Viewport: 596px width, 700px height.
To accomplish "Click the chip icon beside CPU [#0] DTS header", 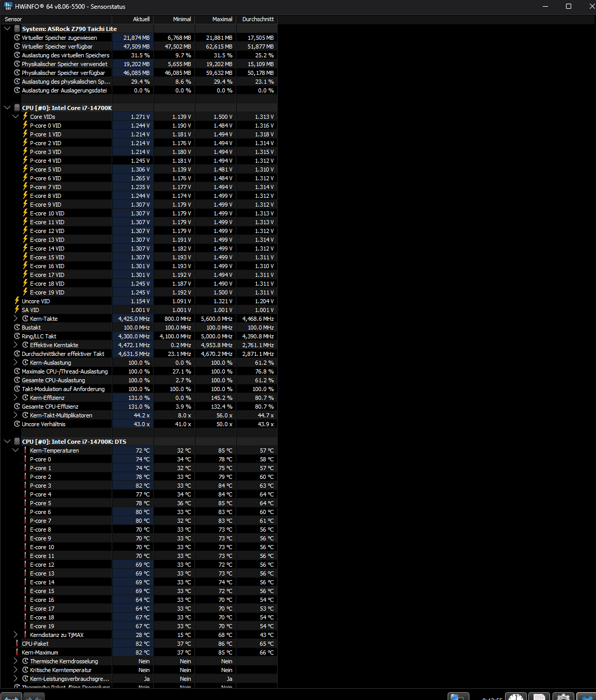I will coord(17,442).
